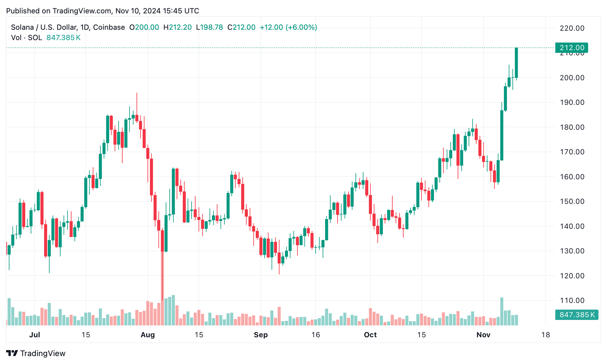607x364 pixels.
Task: Click the high value H212.20
Action: click(x=178, y=27)
